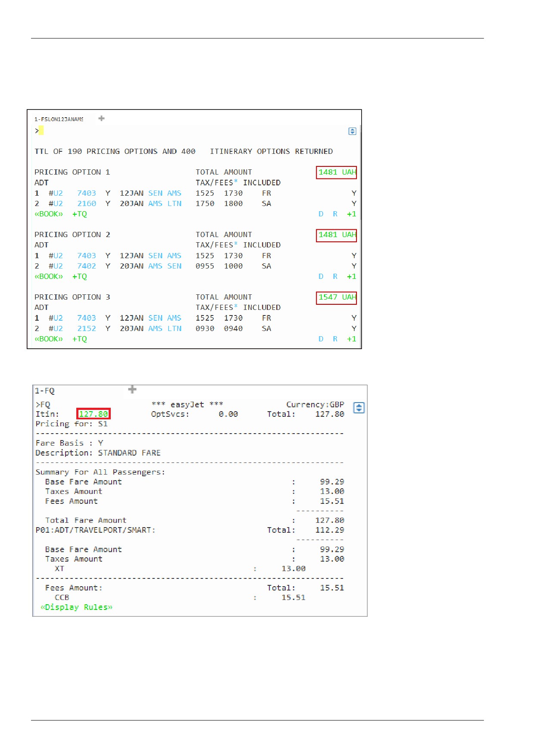Screen dimensions: 534x756
Task: Click the 1481 UAH total of Option 2
Action: point(337,235)
